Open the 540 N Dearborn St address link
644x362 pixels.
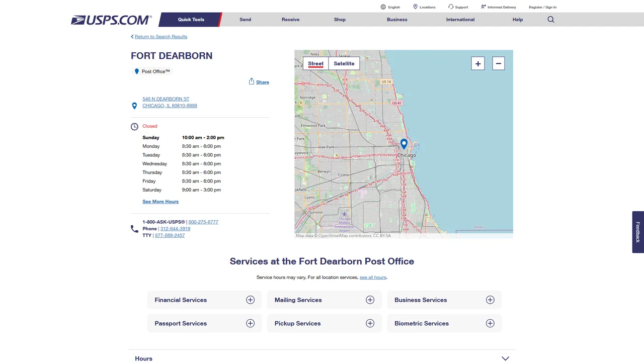[170, 103]
